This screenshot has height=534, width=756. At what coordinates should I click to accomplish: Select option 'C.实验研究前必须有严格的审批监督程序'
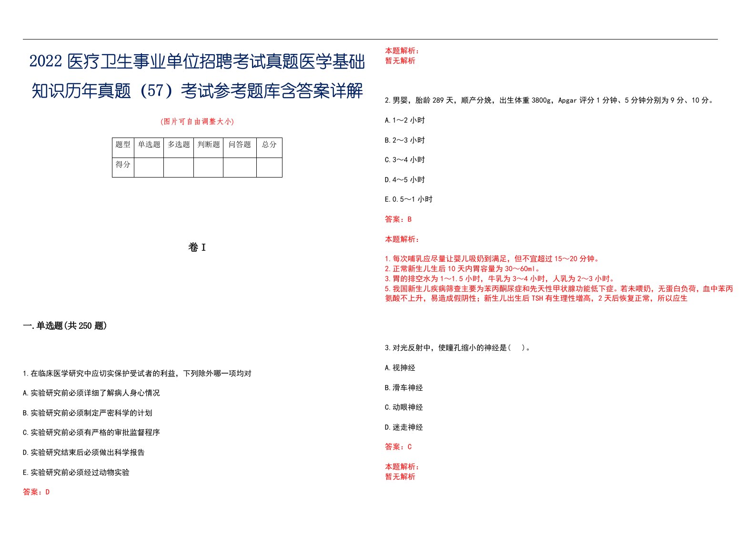click(x=91, y=433)
